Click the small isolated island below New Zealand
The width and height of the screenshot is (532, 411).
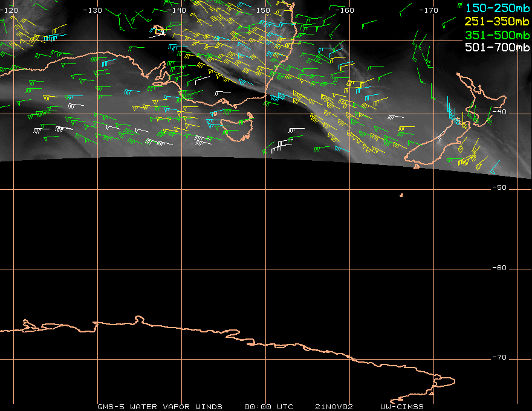tap(401, 195)
